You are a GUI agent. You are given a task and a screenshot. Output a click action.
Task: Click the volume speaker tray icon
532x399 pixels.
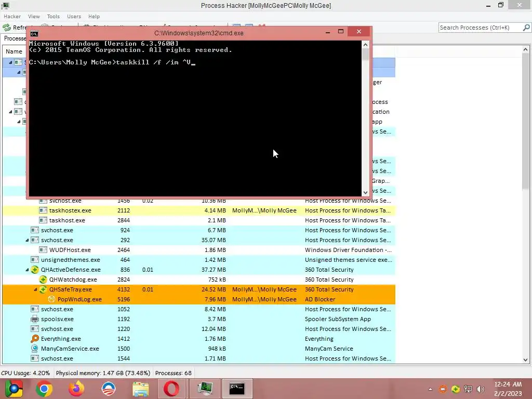(x=481, y=389)
